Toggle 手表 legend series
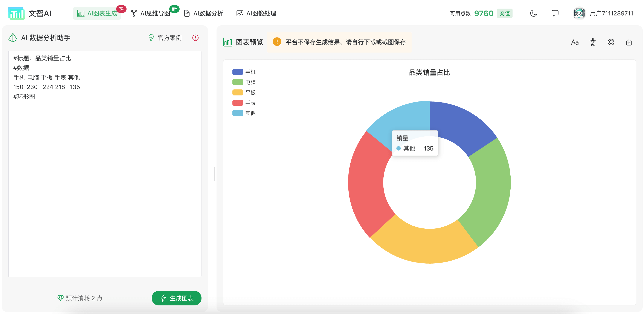Screen dimensions: 644x314 coord(244,103)
